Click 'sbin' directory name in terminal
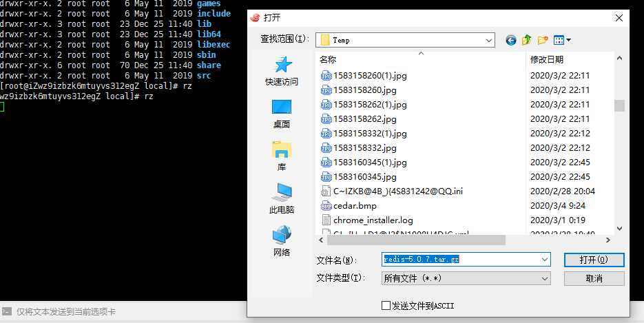 point(207,55)
